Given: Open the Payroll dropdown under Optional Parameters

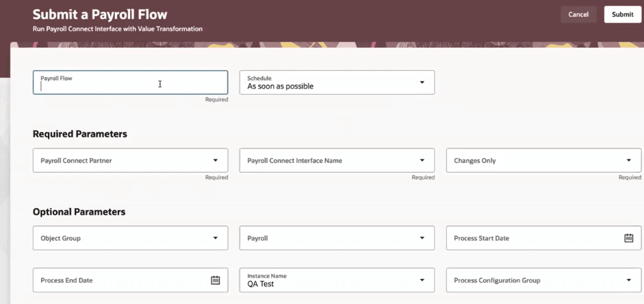Looking at the screenshot, I should click(x=337, y=238).
